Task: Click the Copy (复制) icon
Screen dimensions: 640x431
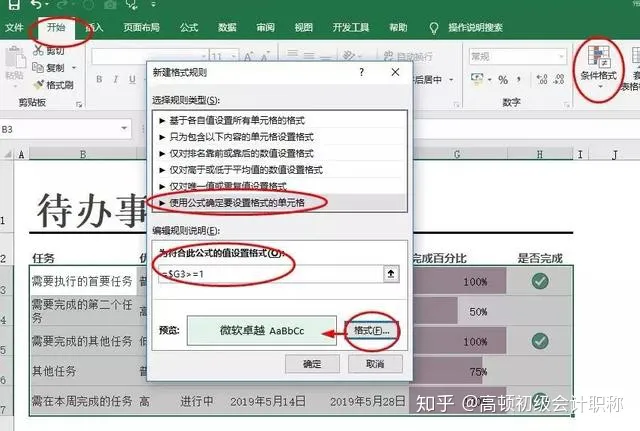Action: click(38, 67)
